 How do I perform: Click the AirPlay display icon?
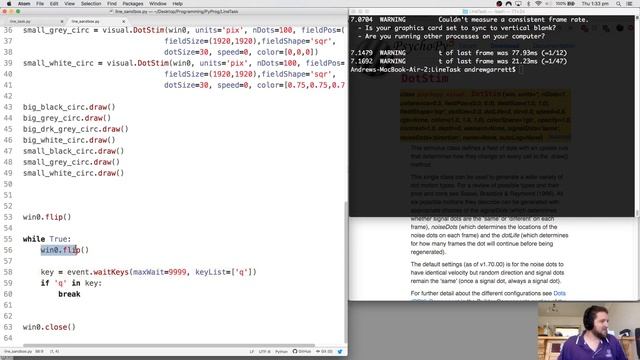[x=518, y=4]
